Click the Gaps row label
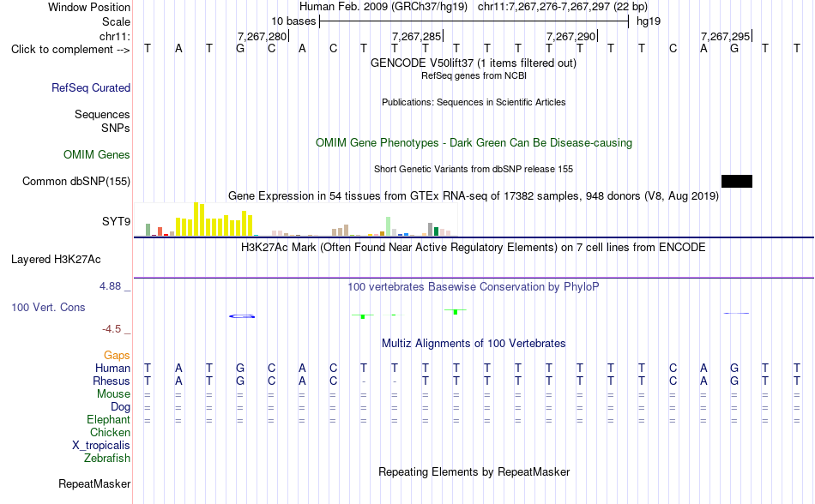The width and height of the screenshot is (815, 504). coord(117,355)
